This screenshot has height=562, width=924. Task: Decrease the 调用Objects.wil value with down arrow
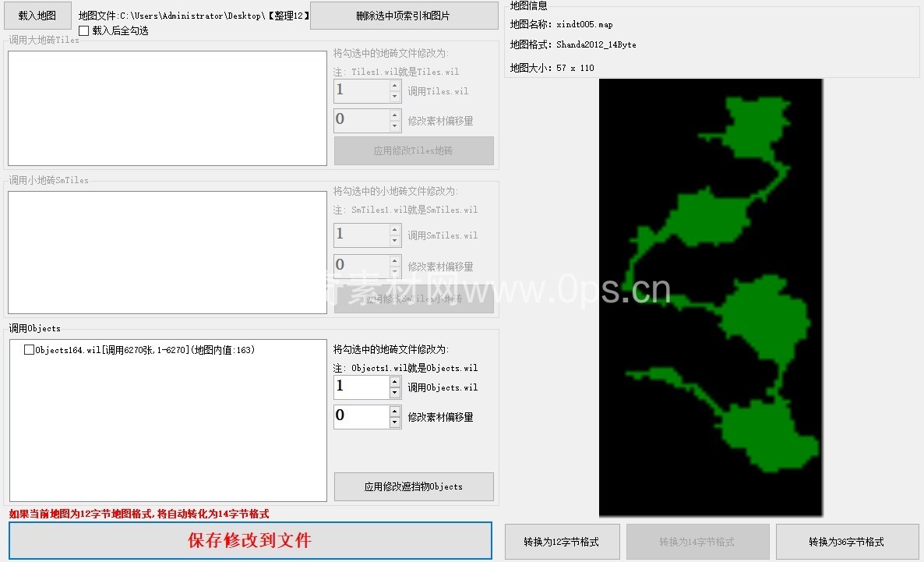[x=395, y=393]
